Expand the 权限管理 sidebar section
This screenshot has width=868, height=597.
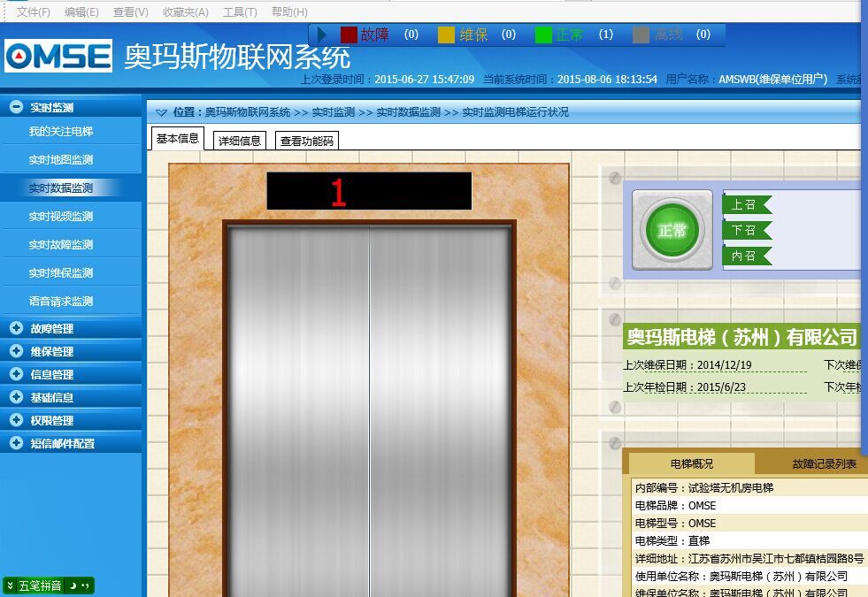click(16, 420)
